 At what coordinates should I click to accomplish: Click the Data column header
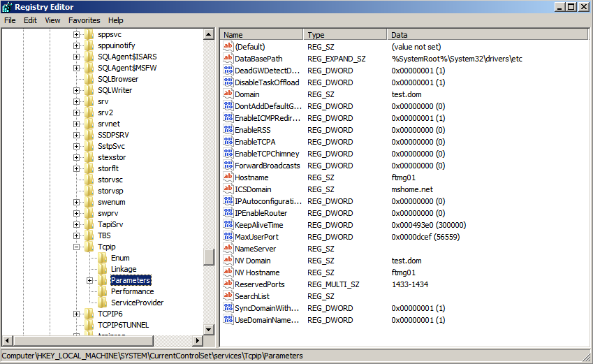click(482, 34)
